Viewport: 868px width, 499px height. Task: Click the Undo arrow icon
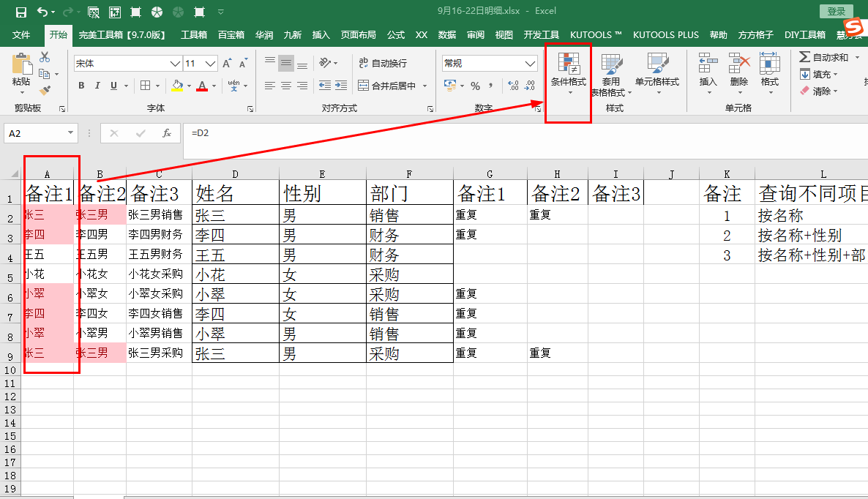(42, 12)
